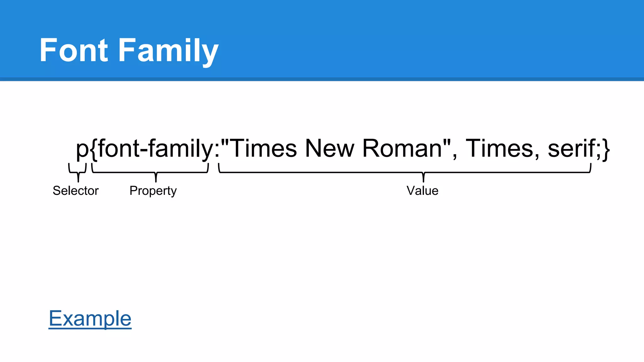Click the opening curly brace after p
644x362 pixels.
pos(93,149)
